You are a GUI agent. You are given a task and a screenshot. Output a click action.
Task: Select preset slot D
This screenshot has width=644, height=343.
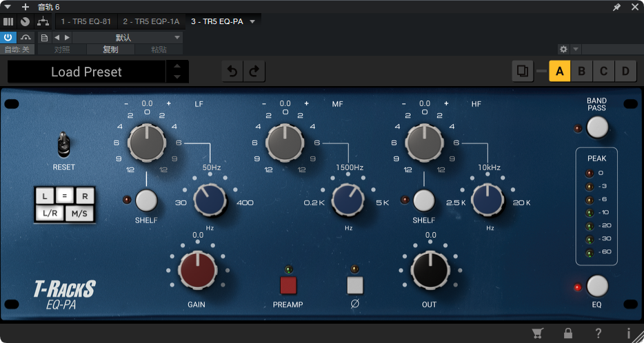625,72
